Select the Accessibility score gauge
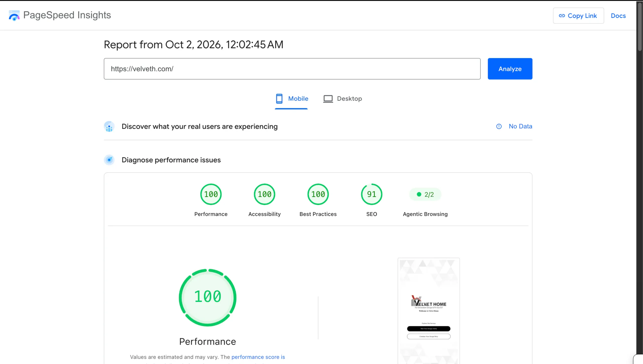 (x=264, y=194)
